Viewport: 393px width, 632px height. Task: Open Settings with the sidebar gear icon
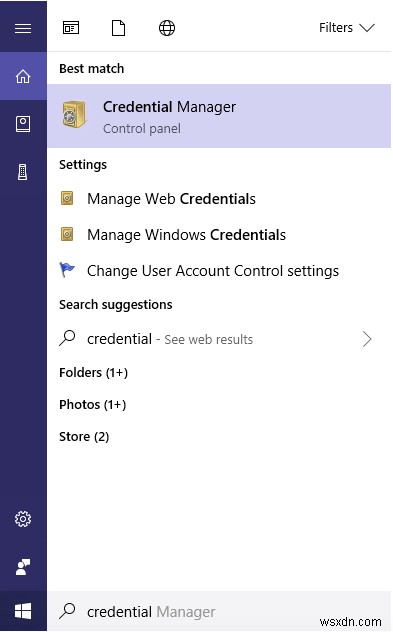pos(23,519)
